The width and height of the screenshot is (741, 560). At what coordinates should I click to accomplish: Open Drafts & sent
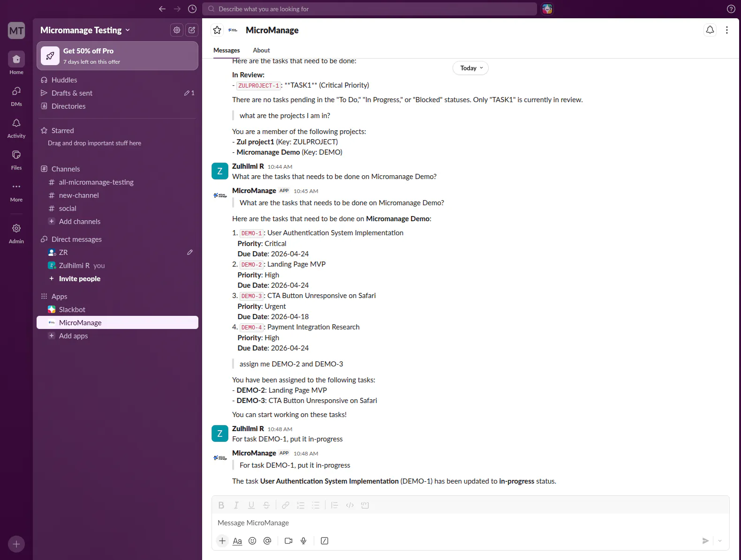(x=117, y=93)
